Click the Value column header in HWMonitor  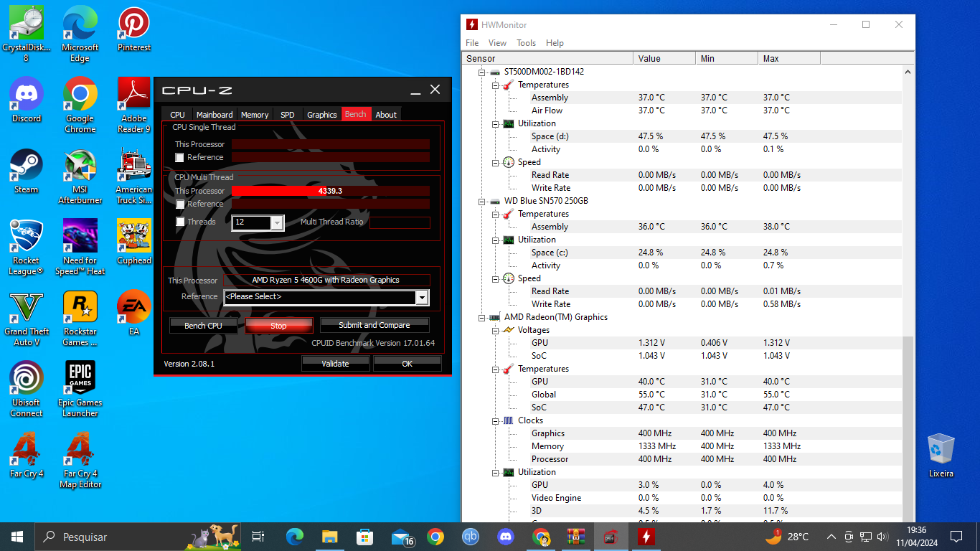click(x=664, y=59)
